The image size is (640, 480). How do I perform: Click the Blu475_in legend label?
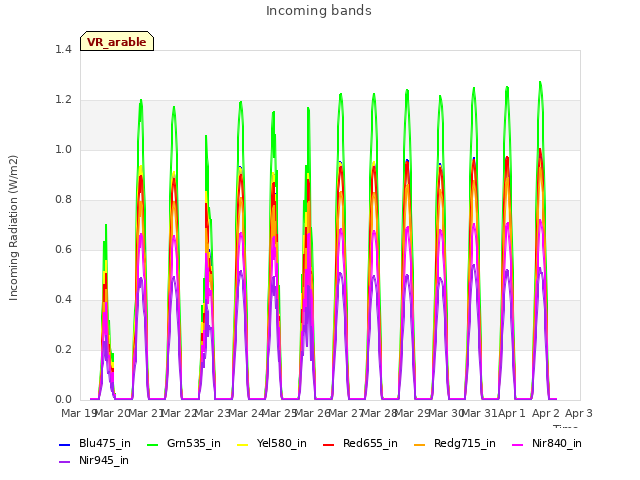(x=105, y=443)
